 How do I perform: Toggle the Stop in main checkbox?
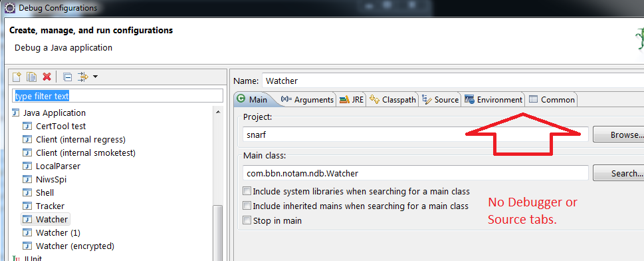(x=247, y=220)
